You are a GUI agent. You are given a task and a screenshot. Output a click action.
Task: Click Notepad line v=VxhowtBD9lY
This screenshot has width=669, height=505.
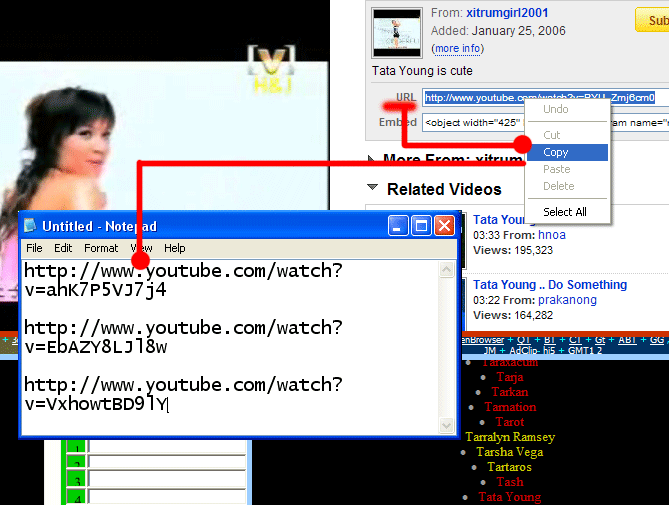96,404
